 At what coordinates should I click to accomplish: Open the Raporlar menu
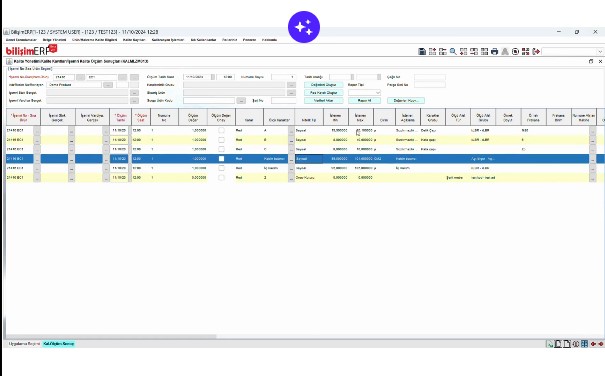click(x=230, y=40)
